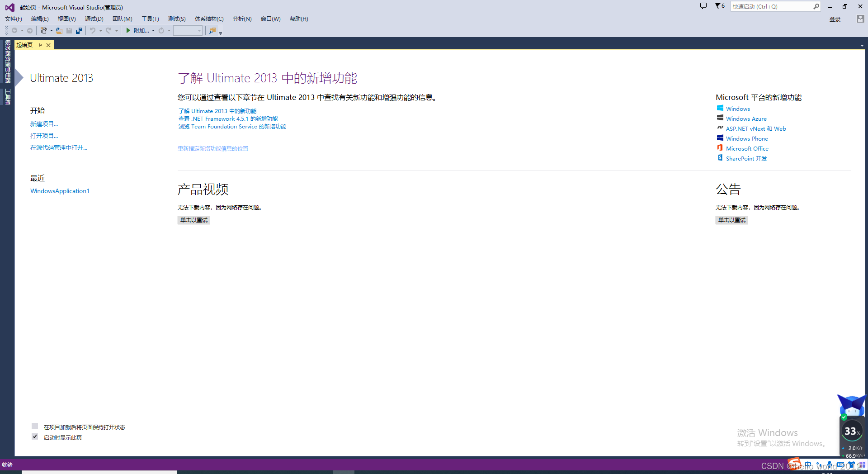Open the 调试(D) menu

(x=94, y=19)
